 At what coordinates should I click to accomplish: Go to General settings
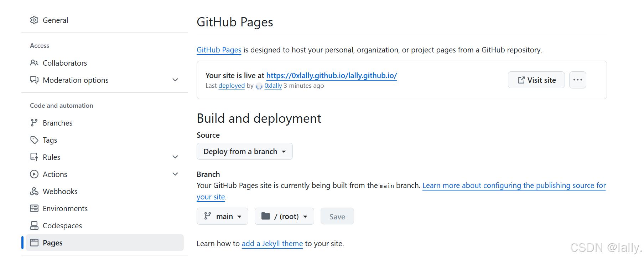(x=105, y=20)
